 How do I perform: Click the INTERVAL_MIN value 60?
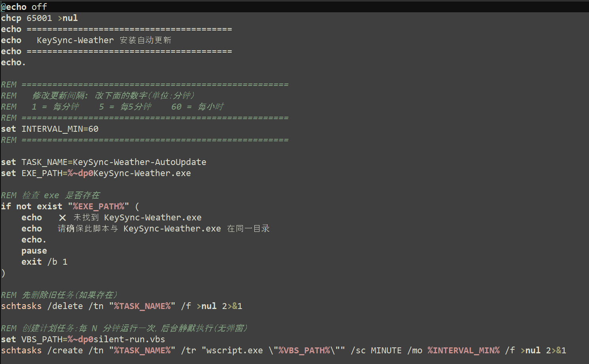(93, 129)
